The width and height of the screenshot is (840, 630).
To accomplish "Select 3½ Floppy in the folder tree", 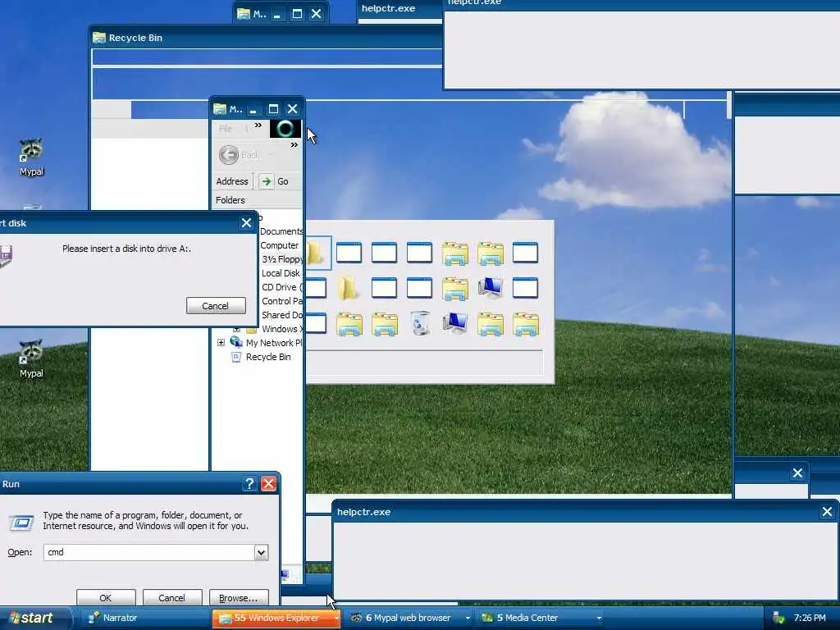I will [x=282, y=259].
